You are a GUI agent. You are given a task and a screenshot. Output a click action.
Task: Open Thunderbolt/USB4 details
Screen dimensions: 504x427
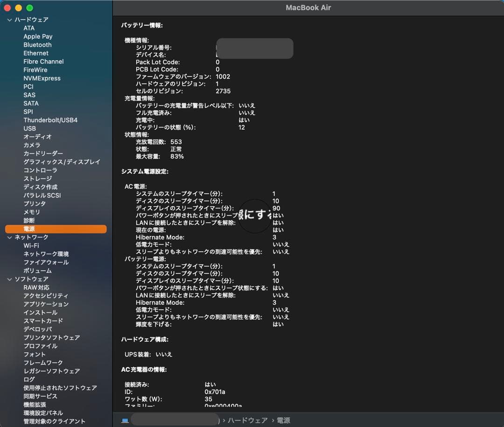(50, 120)
